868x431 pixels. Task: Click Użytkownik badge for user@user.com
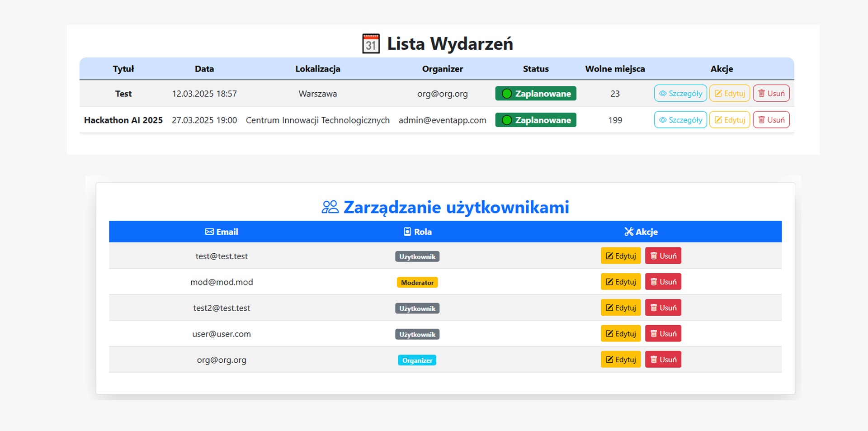tap(417, 335)
